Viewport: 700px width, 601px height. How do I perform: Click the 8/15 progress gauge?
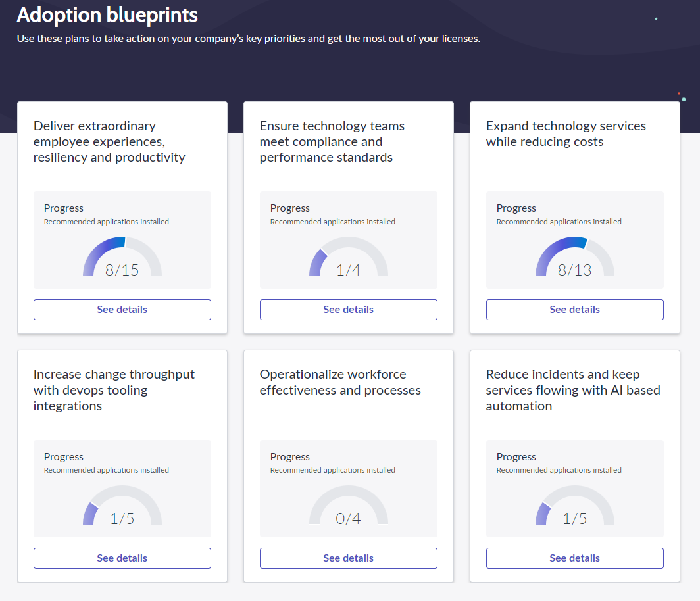pyautogui.click(x=122, y=258)
